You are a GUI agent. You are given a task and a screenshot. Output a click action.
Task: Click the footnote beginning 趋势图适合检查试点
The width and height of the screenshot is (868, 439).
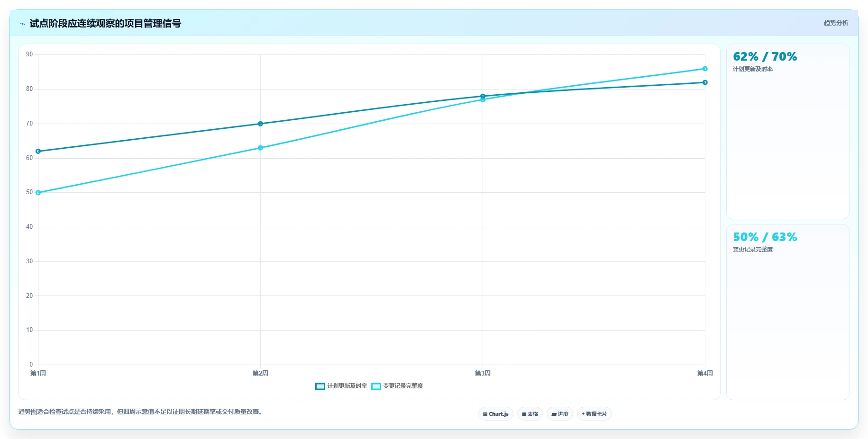point(140,412)
